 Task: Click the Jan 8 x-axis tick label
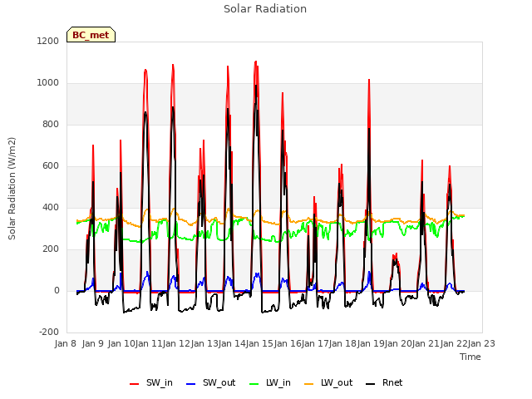(x=66, y=343)
